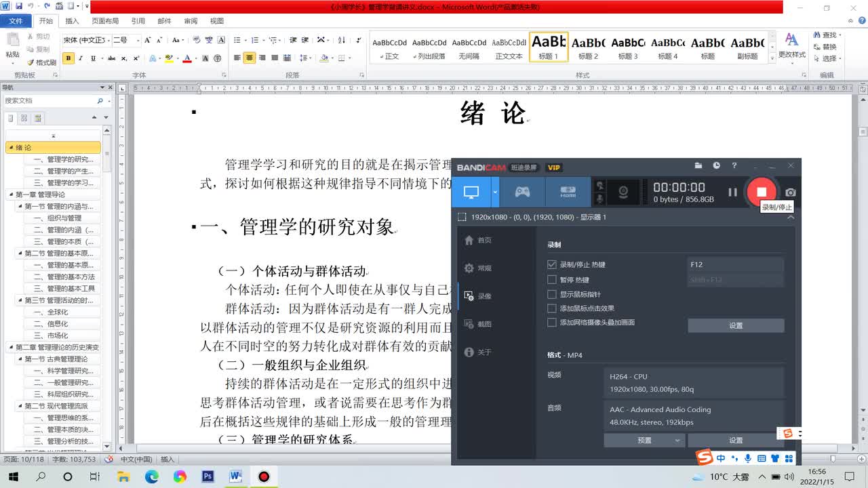This screenshot has height=488, width=868.
Task: Open Bandicam 关于 about section
Action: [478, 352]
